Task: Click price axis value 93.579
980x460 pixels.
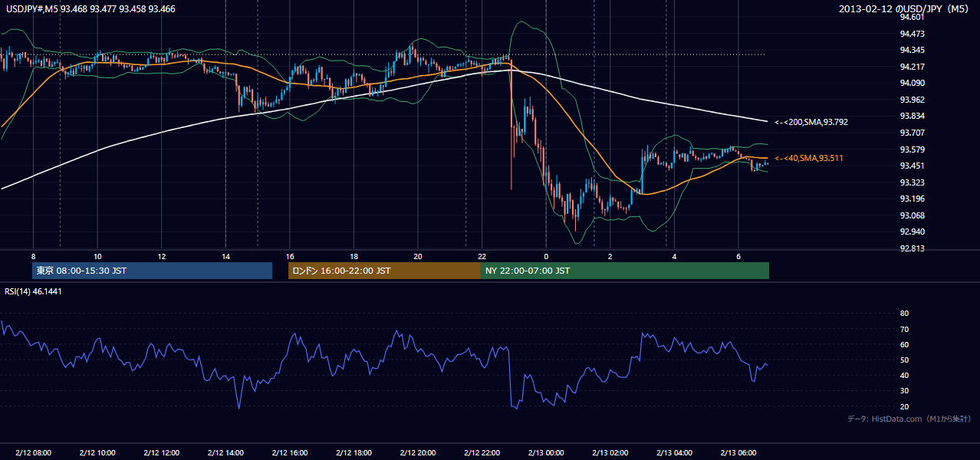Action: click(x=911, y=149)
